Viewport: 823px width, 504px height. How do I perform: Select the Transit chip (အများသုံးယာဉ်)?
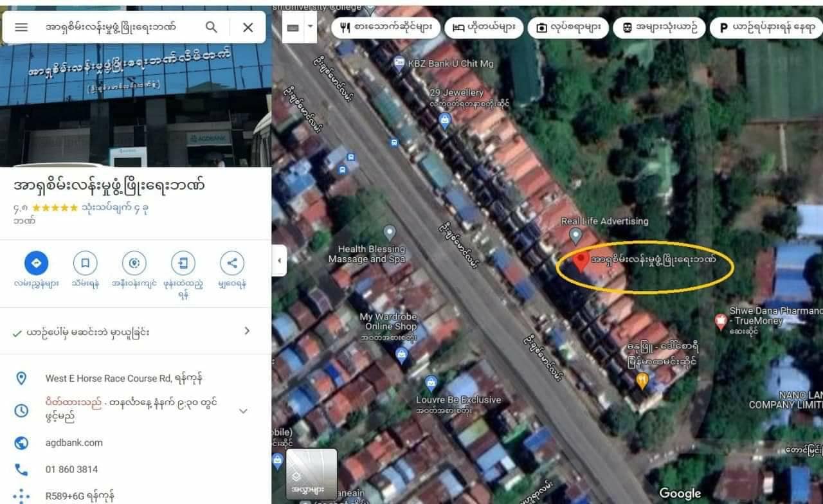(659, 28)
